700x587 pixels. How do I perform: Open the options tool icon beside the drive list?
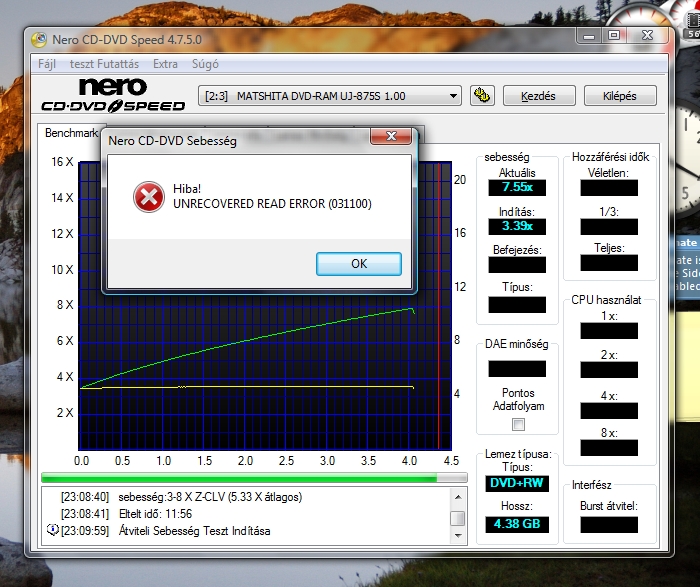pyautogui.click(x=482, y=96)
